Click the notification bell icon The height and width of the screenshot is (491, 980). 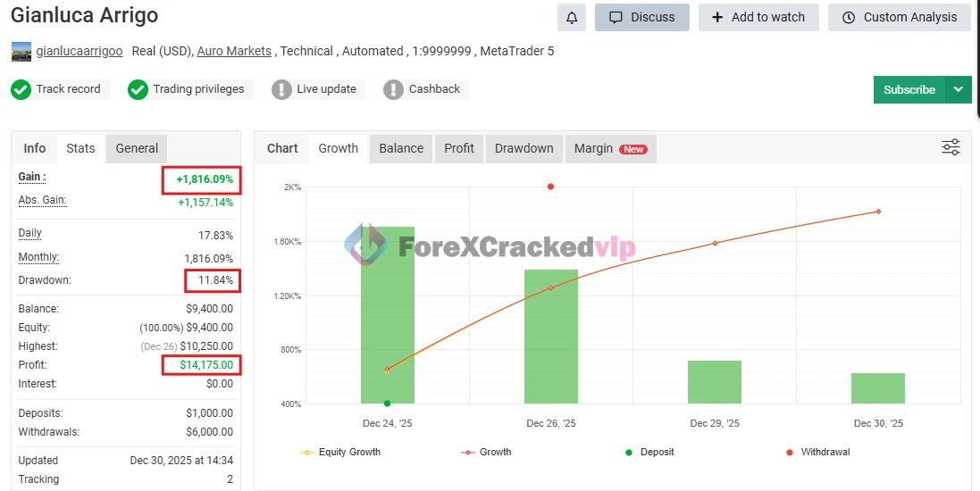pyautogui.click(x=572, y=17)
